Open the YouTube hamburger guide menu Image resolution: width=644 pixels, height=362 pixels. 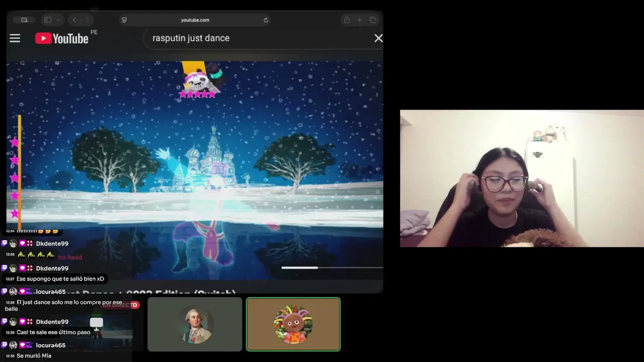click(15, 38)
